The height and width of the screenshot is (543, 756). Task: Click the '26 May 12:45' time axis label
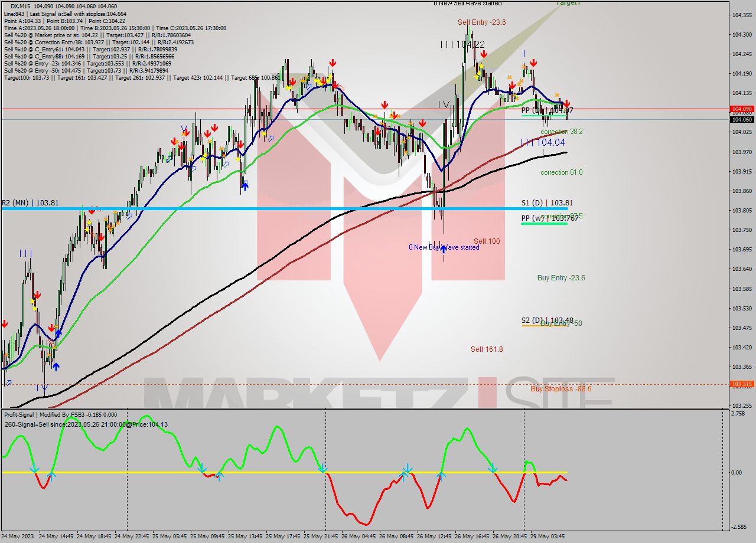click(434, 537)
